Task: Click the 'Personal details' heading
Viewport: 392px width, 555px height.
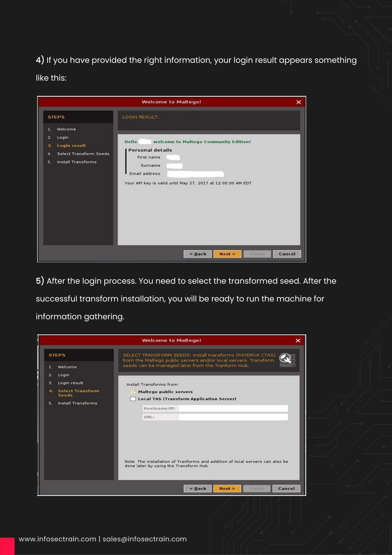Action: [150, 150]
